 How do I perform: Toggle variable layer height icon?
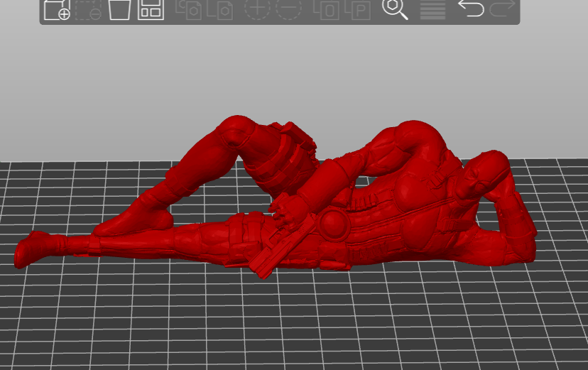coord(432,9)
